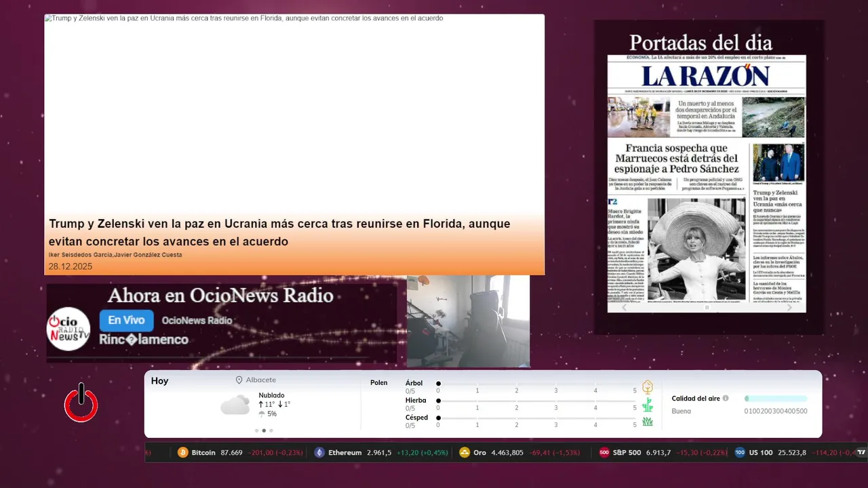868x488 pixels.
Task: Click the cloudy weather icon
Action: (235, 405)
